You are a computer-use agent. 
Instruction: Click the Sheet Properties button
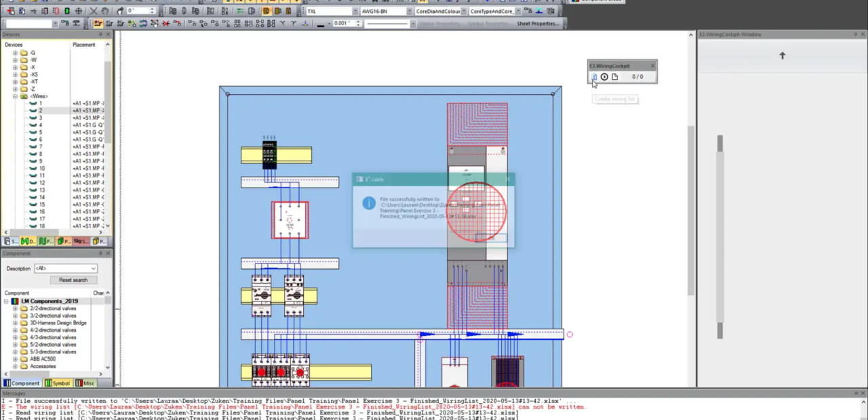point(537,24)
